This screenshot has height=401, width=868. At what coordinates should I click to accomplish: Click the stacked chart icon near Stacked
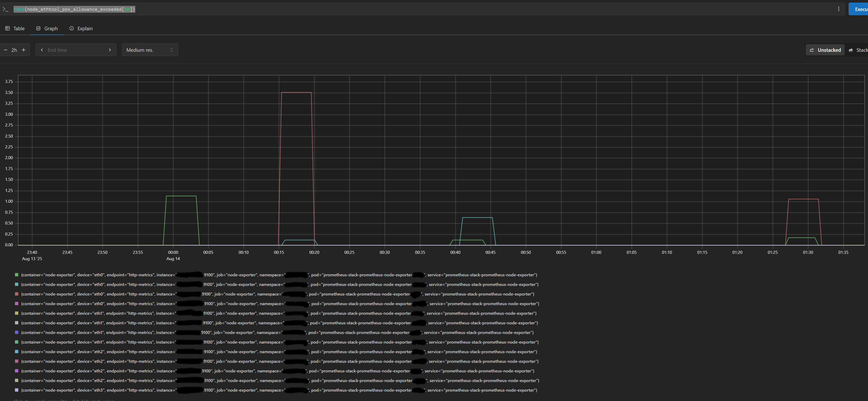(850, 50)
